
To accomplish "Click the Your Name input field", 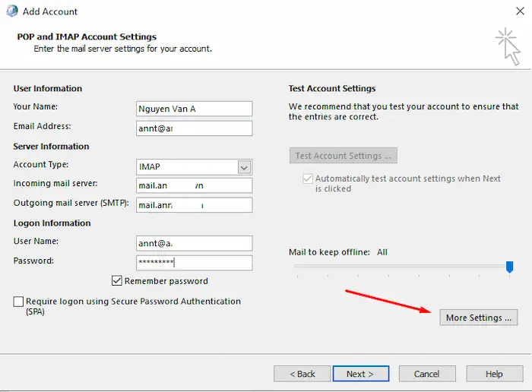I will [194, 109].
